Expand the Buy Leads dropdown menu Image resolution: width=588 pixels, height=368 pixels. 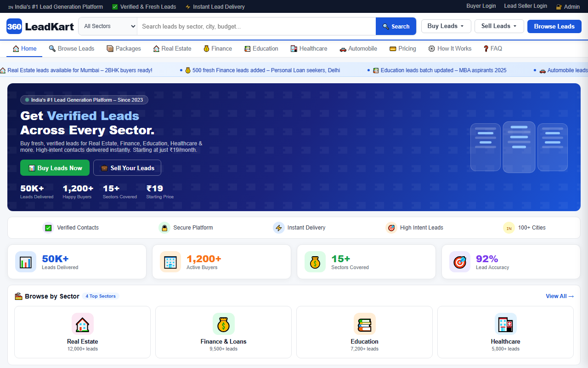click(x=446, y=26)
